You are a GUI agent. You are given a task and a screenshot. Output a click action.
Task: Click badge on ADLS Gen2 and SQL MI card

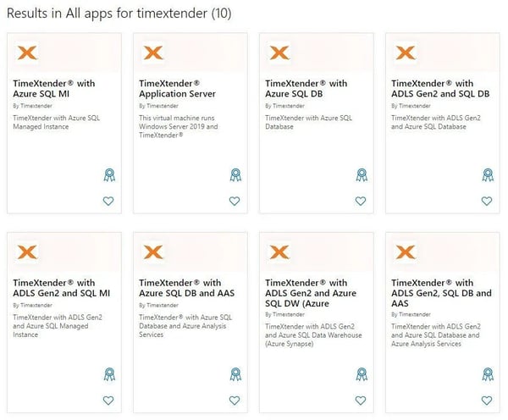[108, 374]
